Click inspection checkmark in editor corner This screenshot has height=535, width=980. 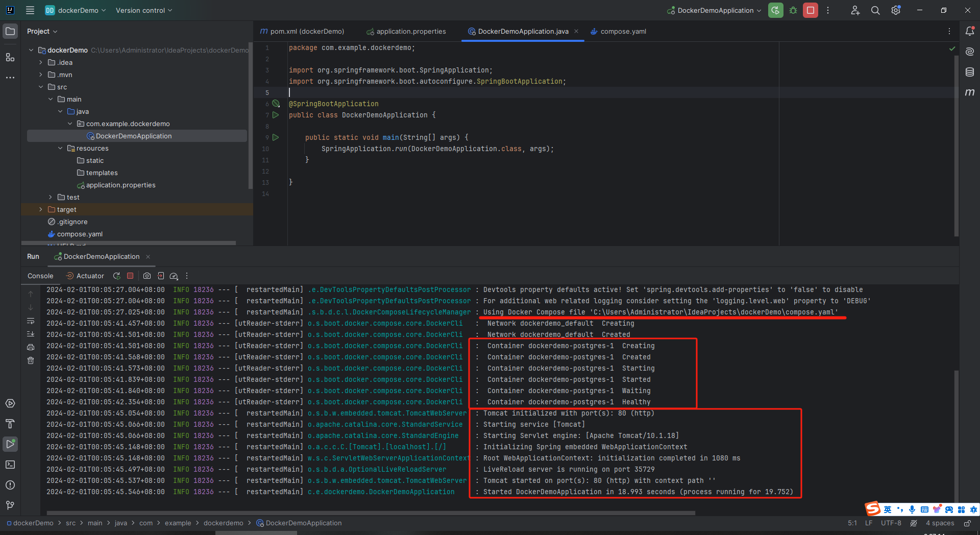tap(952, 48)
